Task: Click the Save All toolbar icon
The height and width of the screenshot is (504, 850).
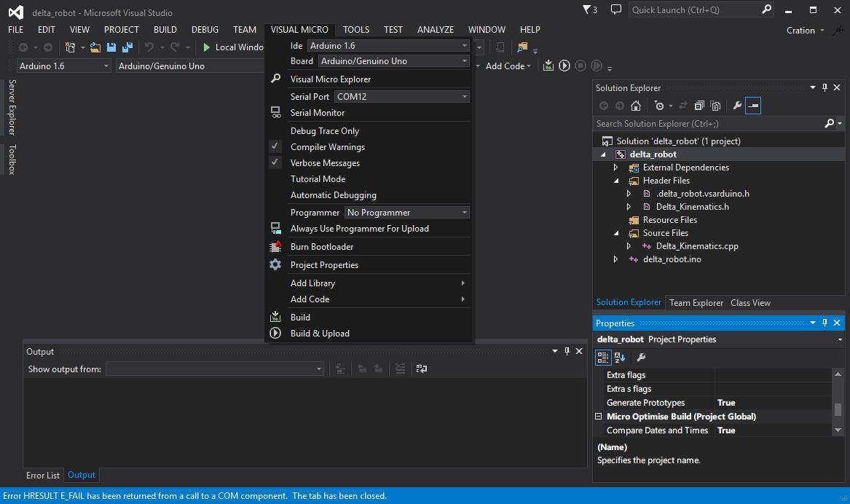Action: (127, 47)
